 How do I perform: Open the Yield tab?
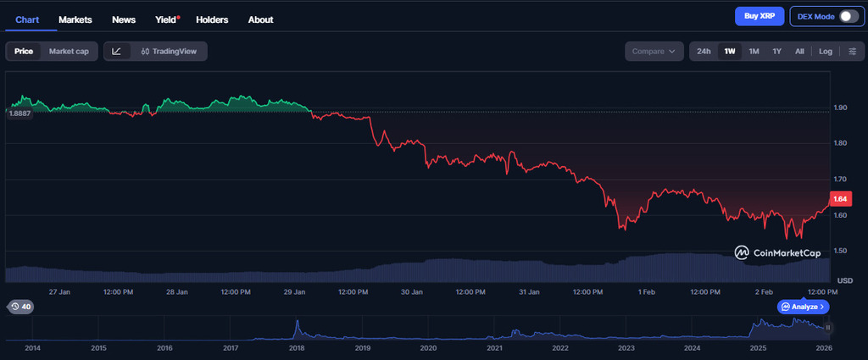coord(166,19)
